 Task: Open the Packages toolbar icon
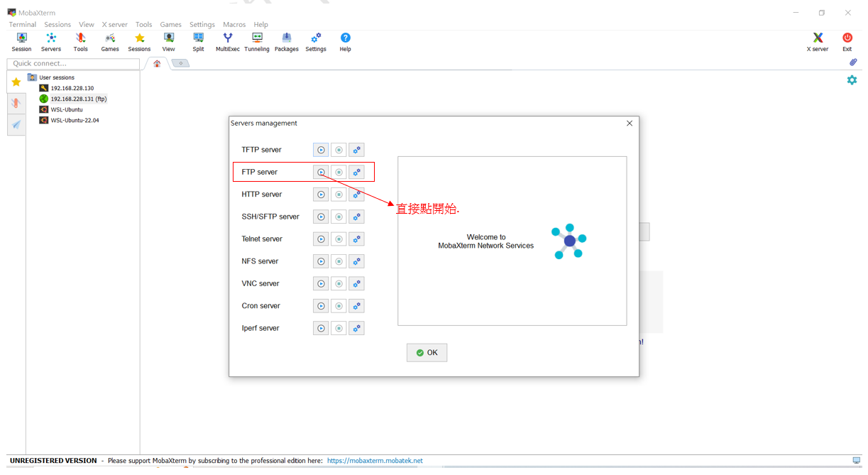(287, 42)
